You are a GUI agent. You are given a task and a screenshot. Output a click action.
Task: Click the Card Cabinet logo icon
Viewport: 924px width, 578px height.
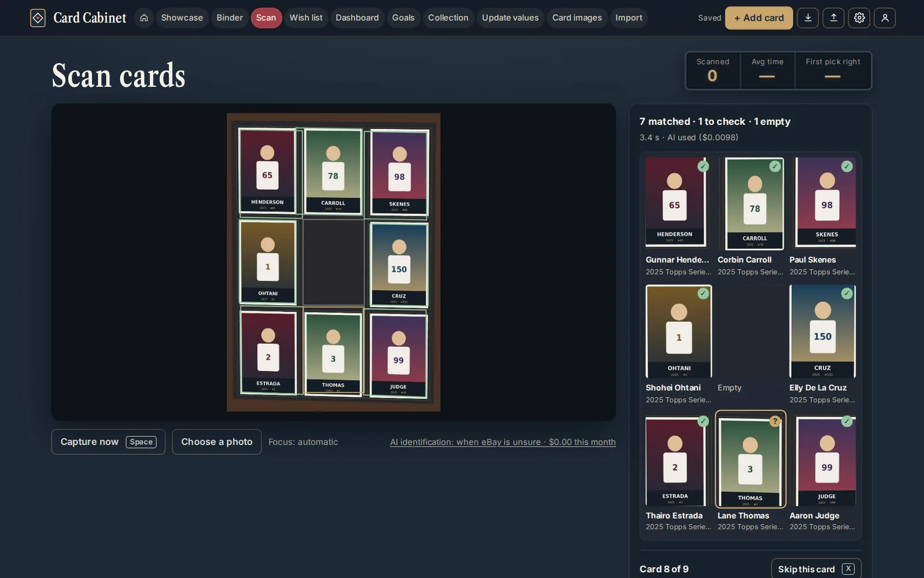pyautogui.click(x=38, y=18)
